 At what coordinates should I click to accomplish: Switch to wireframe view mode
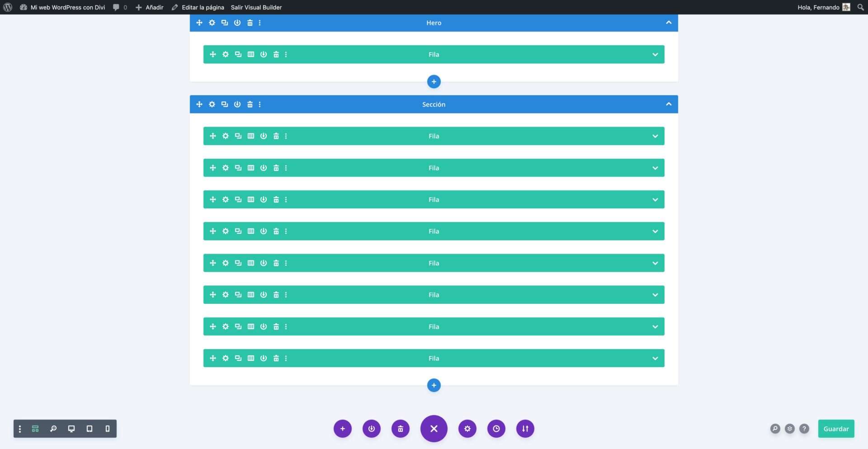(x=35, y=429)
